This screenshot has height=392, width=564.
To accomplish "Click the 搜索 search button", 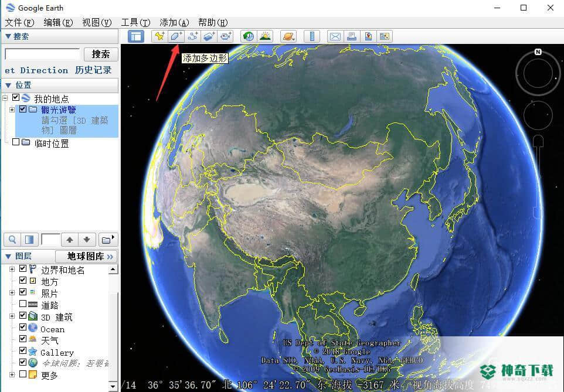I will point(101,54).
